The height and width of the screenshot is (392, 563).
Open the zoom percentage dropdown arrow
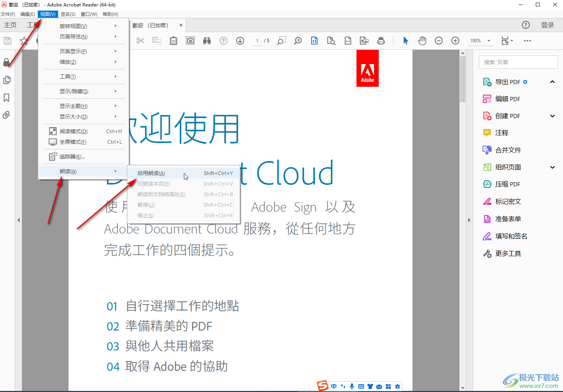[489, 41]
